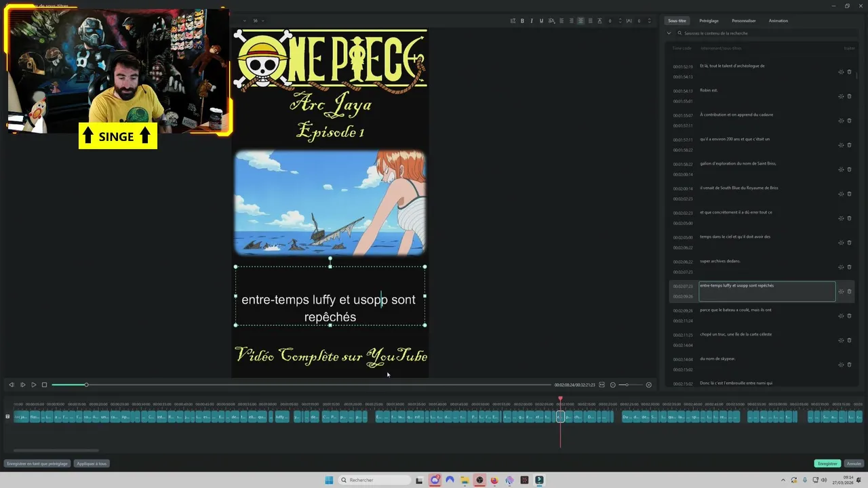Image resolution: width=868 pixels, height=488 pixels.
Task: Switch to the Sous-titre tab
Action: [x=677, y=21]
